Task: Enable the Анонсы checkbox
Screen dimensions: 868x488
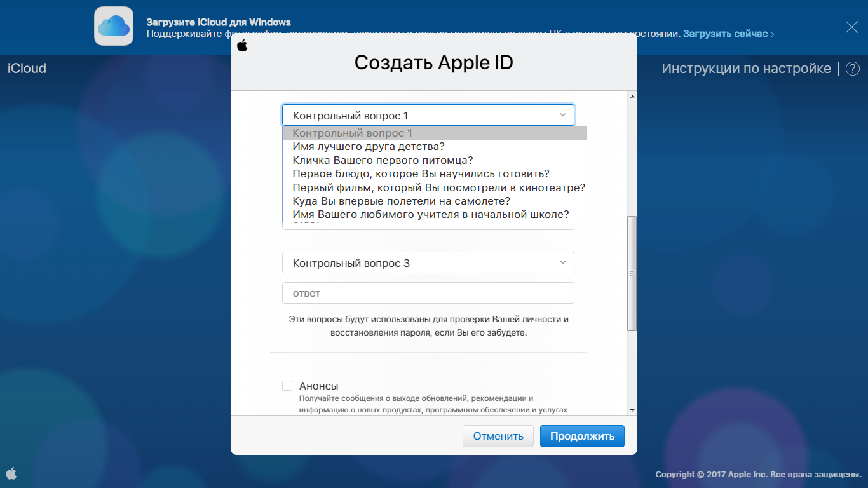Action: tap(287, 386)
